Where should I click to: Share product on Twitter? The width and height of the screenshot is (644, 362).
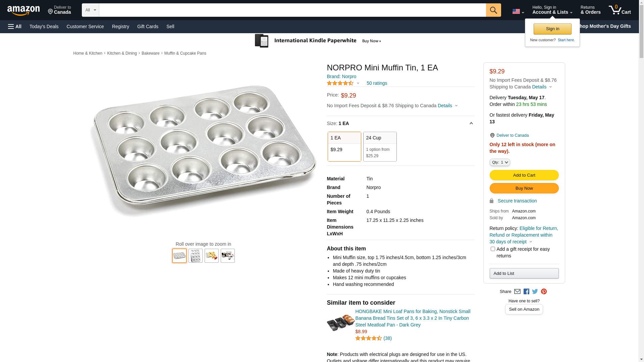535,292
